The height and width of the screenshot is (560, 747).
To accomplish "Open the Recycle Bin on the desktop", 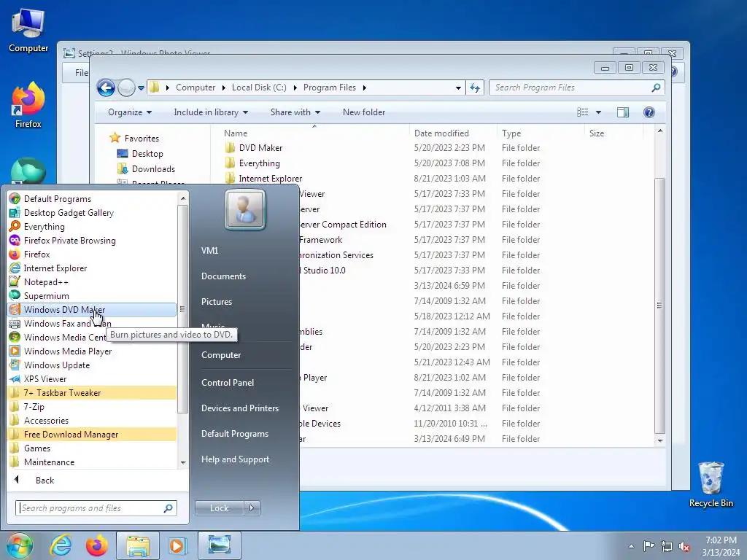I will tap(711, 484).
